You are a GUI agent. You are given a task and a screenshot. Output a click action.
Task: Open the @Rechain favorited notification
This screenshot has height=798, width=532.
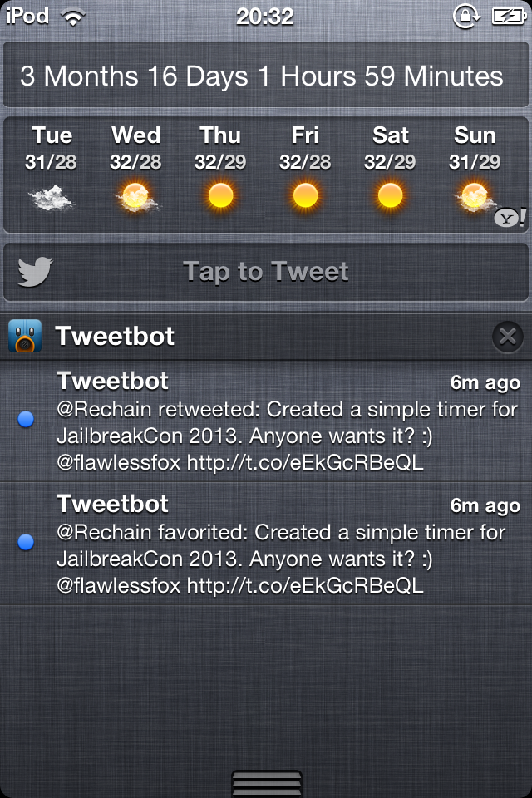tap(266, 544)
